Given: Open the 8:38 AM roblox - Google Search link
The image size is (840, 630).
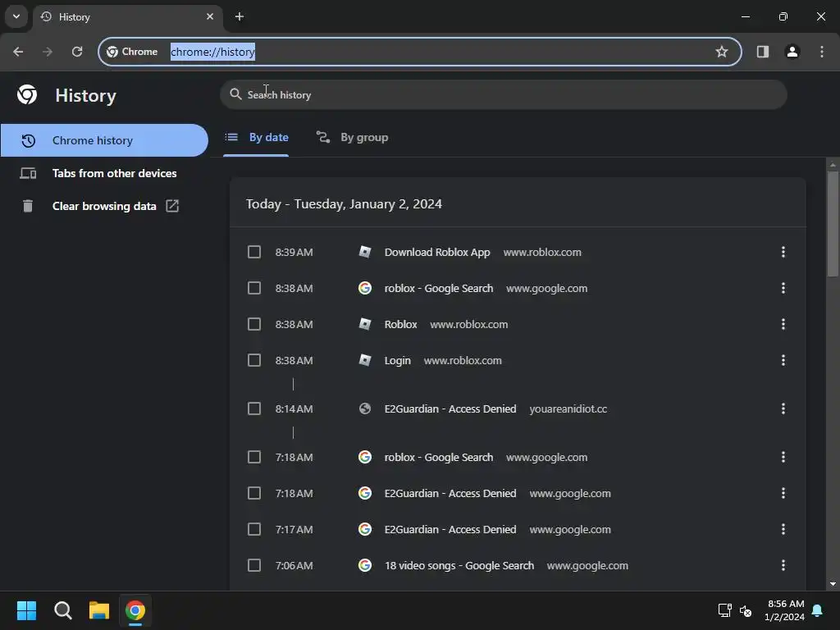Looking at the screenshot, I should coord(439,288).
